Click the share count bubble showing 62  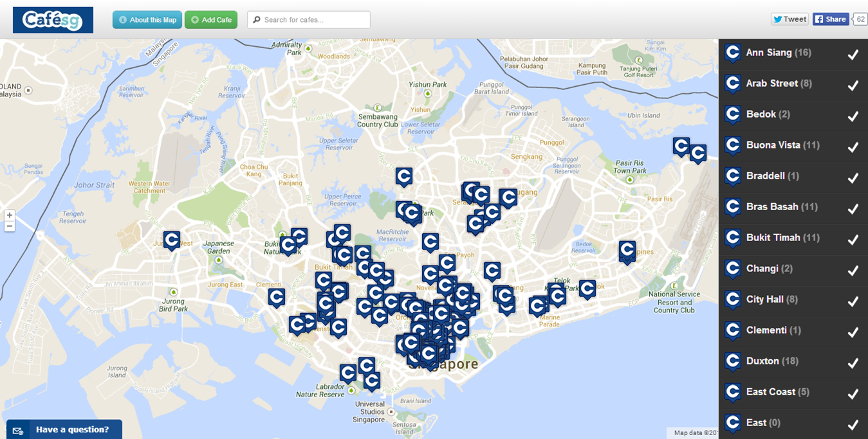pyautogui.click(x=861, y=19)
